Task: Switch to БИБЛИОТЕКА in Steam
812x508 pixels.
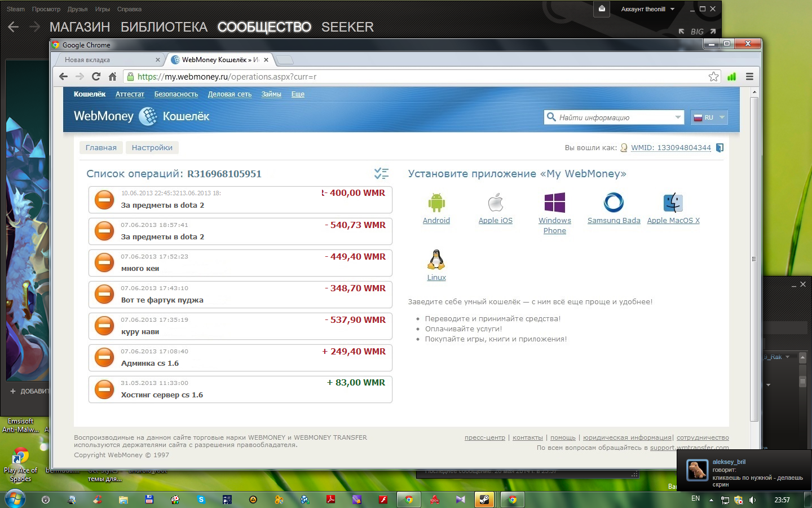Action: click(x=164, y=27)
